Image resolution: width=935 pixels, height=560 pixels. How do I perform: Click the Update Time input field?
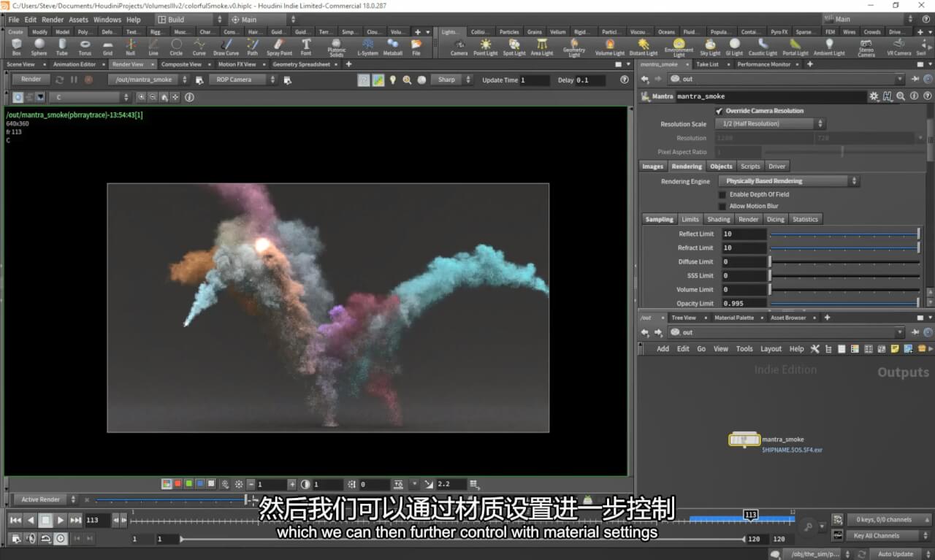[x=535, y=80]
